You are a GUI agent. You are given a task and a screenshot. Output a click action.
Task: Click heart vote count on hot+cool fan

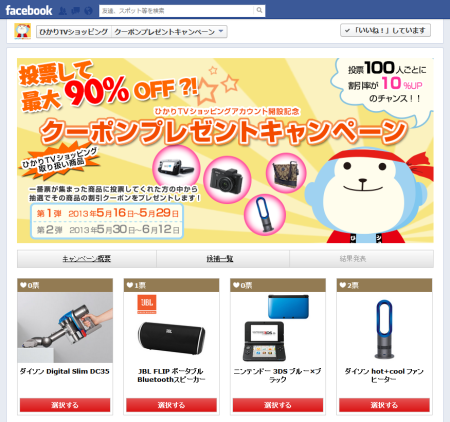[349, 285]
